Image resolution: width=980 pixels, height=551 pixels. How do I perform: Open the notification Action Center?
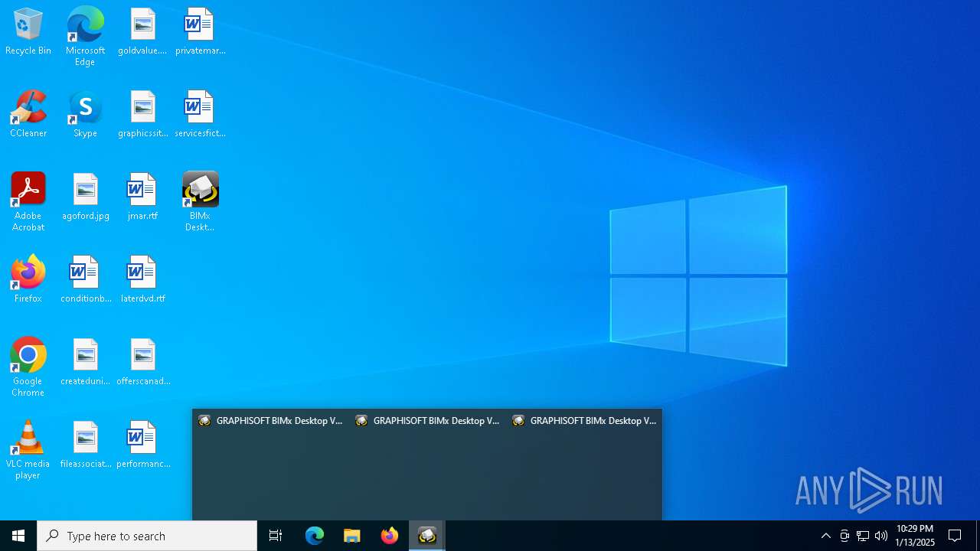[x=955, y=536]
